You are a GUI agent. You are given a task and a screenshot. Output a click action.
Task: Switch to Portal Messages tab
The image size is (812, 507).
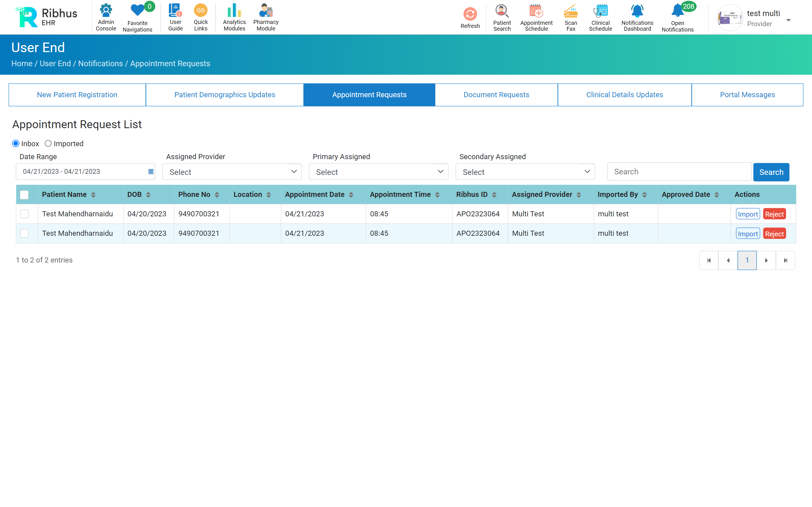(x=747, y=95)
